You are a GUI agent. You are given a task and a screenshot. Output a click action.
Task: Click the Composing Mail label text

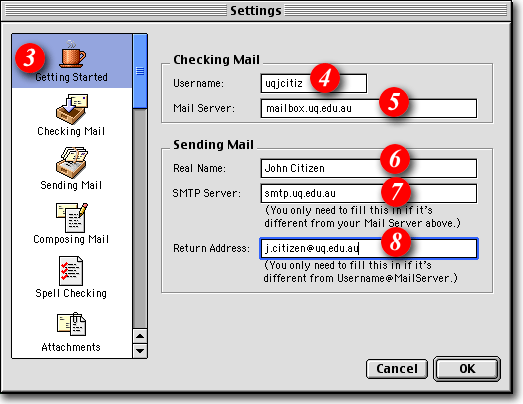71,239
